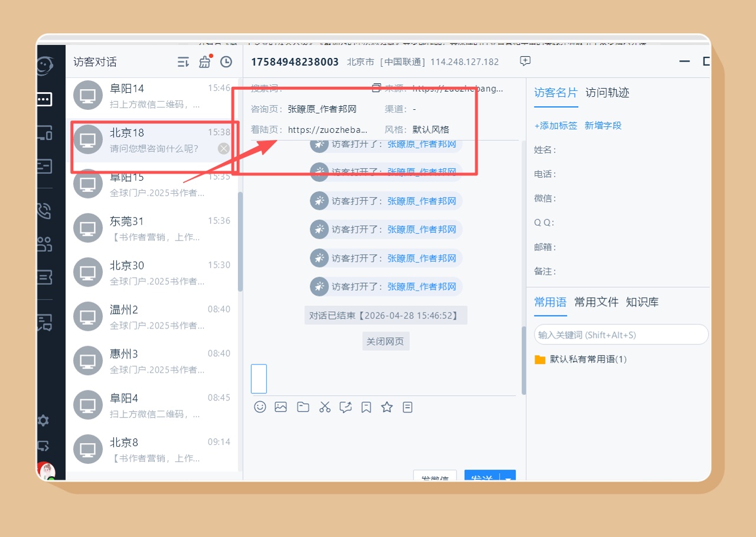Click the +添加标签 link

point(556,125)
